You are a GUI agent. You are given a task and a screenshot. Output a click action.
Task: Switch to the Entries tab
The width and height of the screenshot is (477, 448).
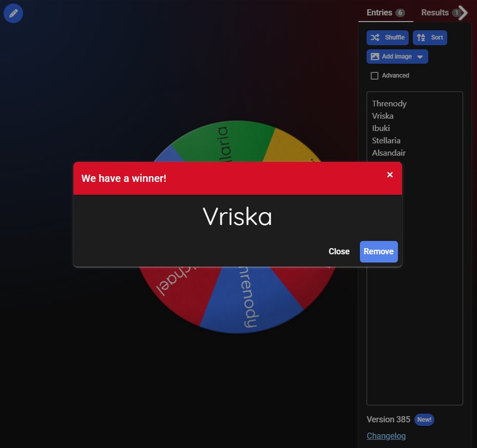coord(386,12)
